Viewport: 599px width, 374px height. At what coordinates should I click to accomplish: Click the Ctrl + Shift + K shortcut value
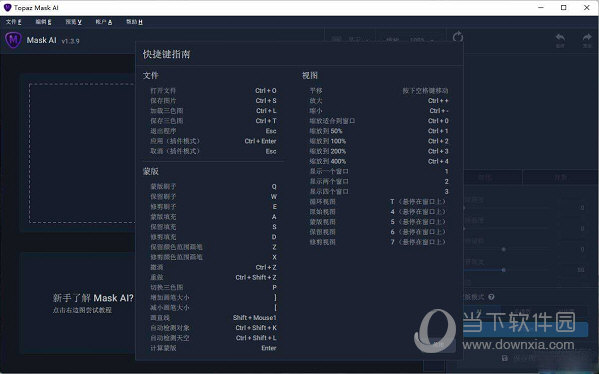click(256, 328)
